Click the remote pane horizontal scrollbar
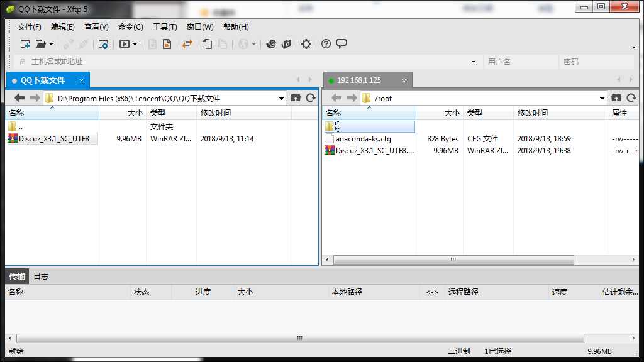Screen dimensions: 644x362 (453, 260)
